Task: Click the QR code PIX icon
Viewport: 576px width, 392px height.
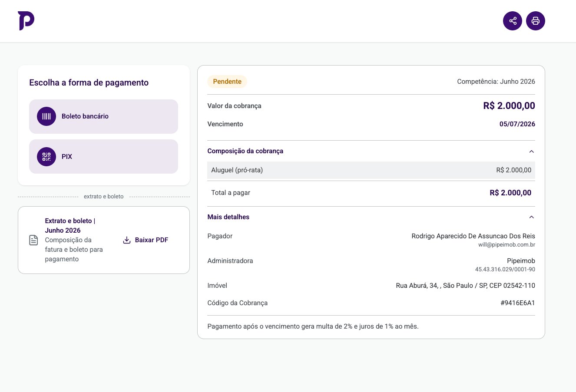Action: point(46,157)
